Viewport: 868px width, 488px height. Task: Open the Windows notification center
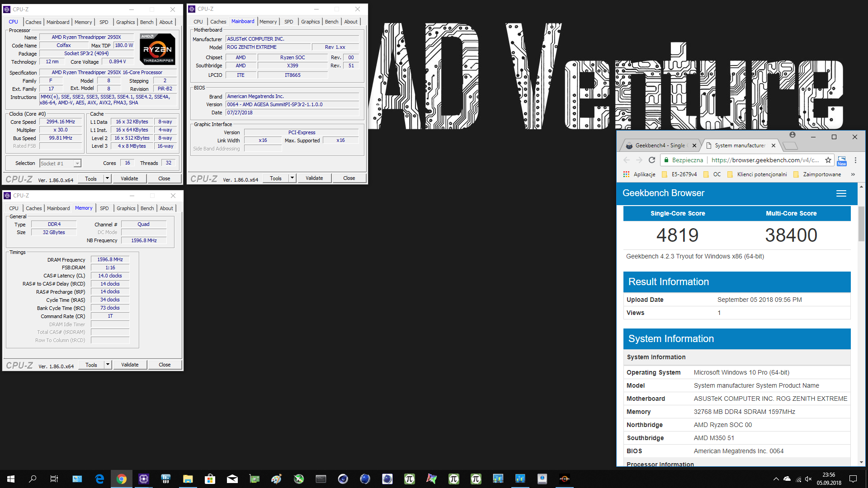(x=853, y=479)
